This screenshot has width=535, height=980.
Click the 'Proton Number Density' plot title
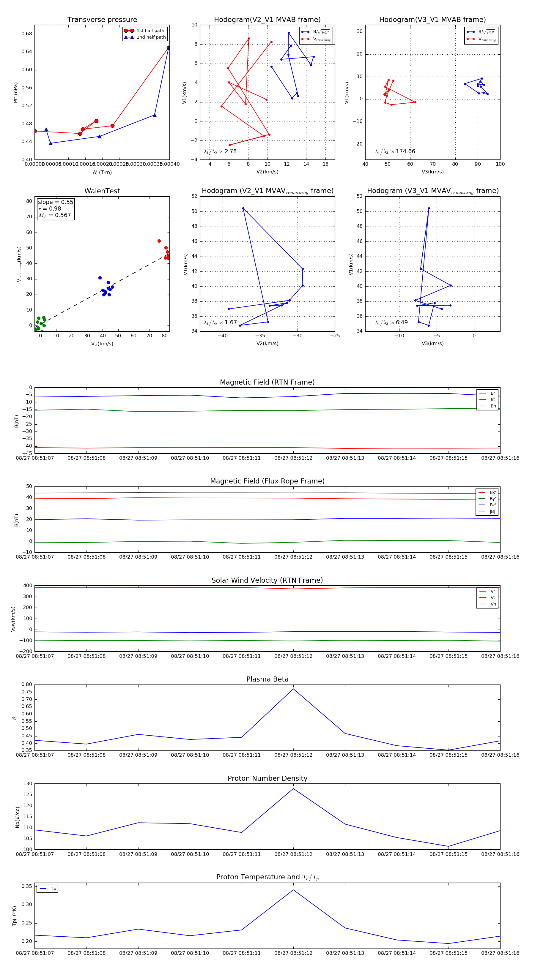(267, 778)
